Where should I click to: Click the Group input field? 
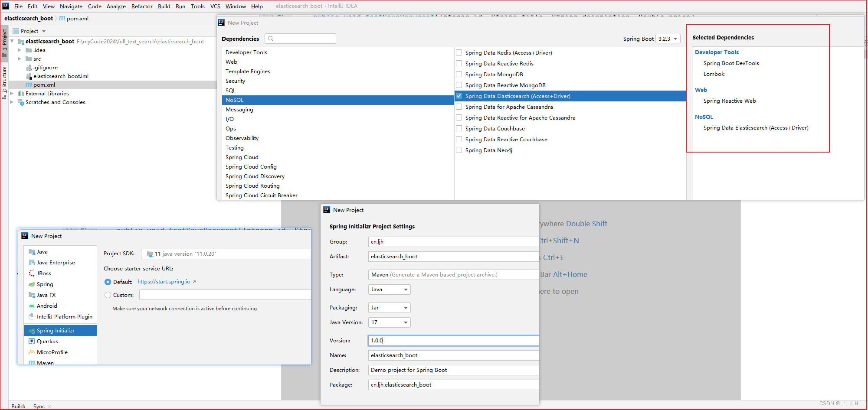(453, 242)
